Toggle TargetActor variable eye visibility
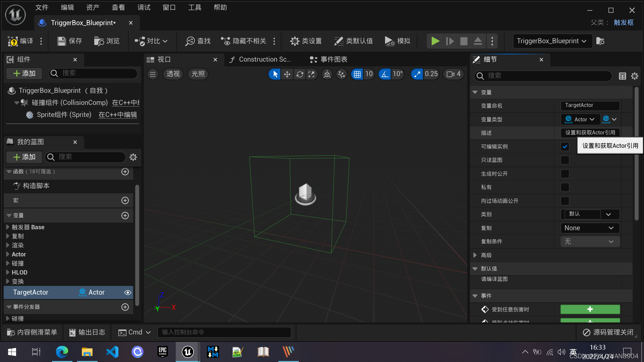 pyautogui.click(x=127, y=293)
